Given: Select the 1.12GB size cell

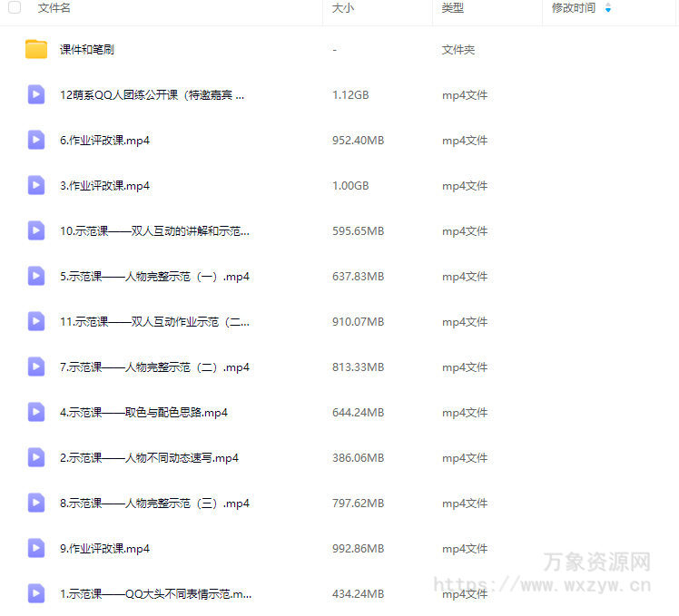Looking at the screenshot, I should click(x=350, y=94).
